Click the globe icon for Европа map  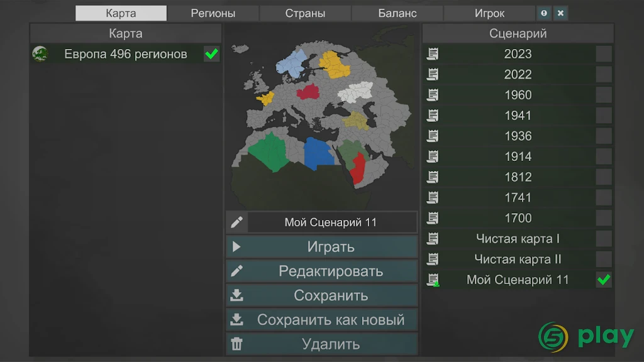40,54
